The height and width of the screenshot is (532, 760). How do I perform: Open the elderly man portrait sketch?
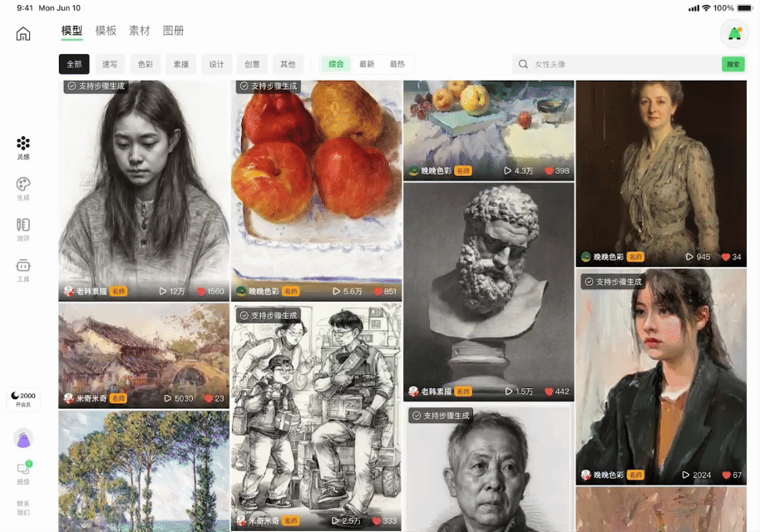click(489, 467)
